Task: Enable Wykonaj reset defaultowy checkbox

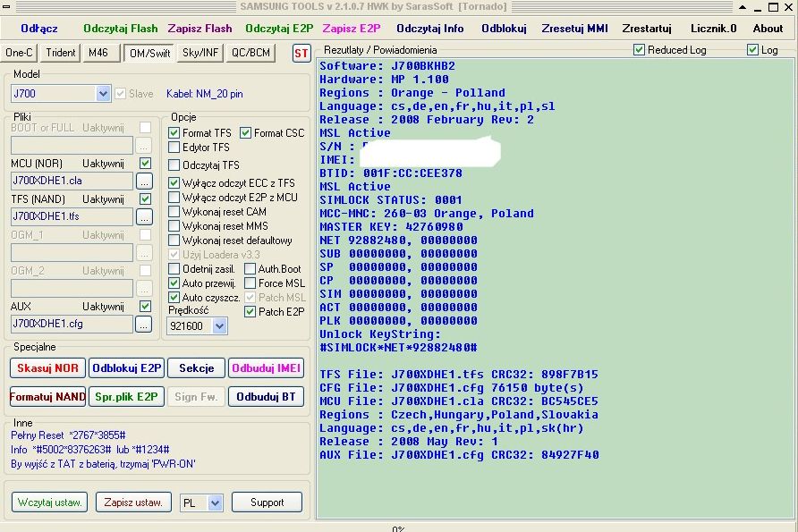Action: [174, 240]
